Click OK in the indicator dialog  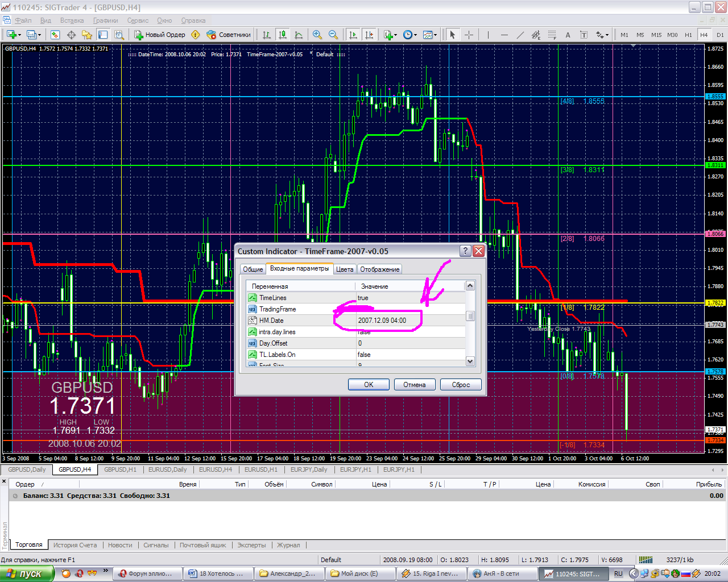click(x=369, y=385)
